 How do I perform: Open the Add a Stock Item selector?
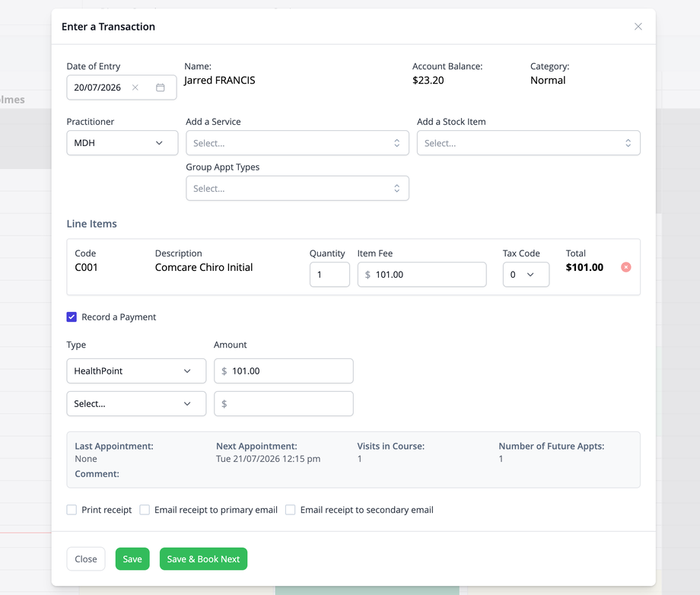(529, 143)
